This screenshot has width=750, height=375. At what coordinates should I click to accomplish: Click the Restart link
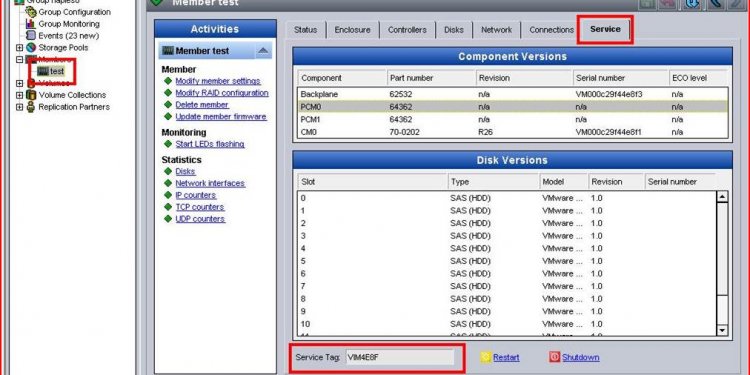[x=506, y=358]
